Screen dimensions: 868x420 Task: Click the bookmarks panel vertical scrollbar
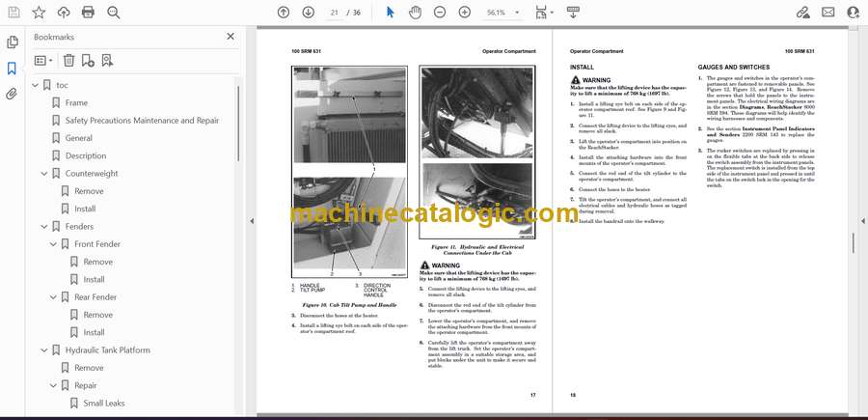click(x=238, y=123)
